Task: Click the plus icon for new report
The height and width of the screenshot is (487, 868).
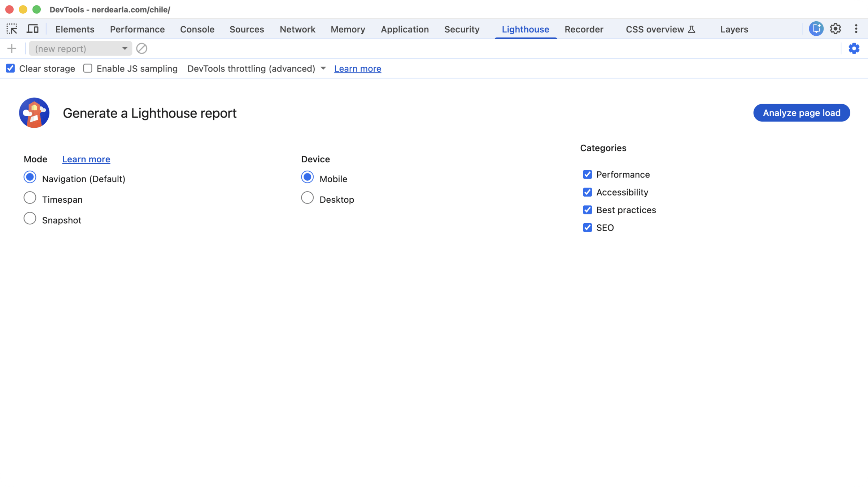Action: [x=12, y=48]
